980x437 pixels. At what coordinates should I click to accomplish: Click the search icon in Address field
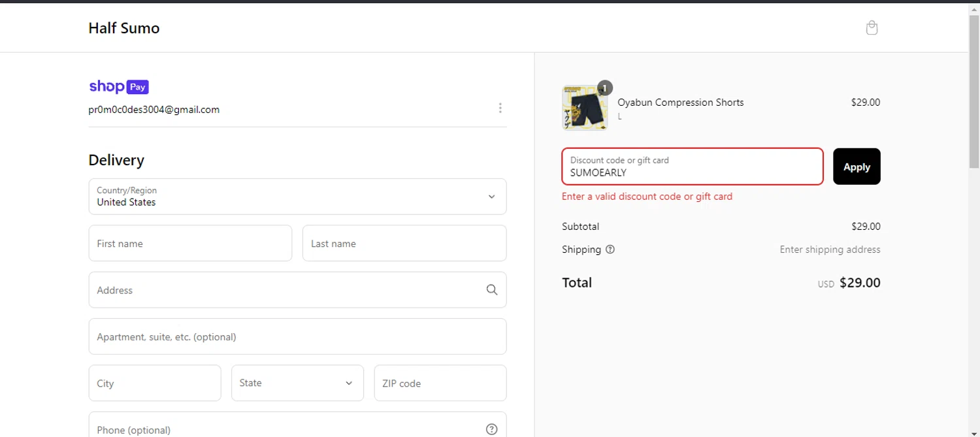point(492,290)
